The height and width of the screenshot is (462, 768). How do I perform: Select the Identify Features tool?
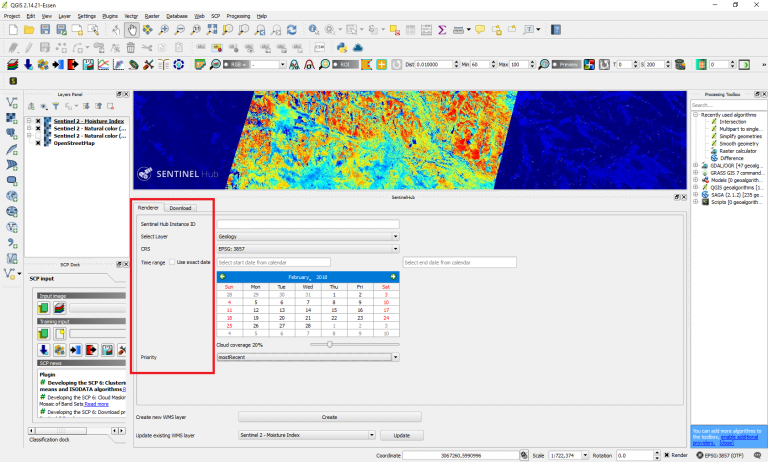pyautogui.click(x=313, y=30)
